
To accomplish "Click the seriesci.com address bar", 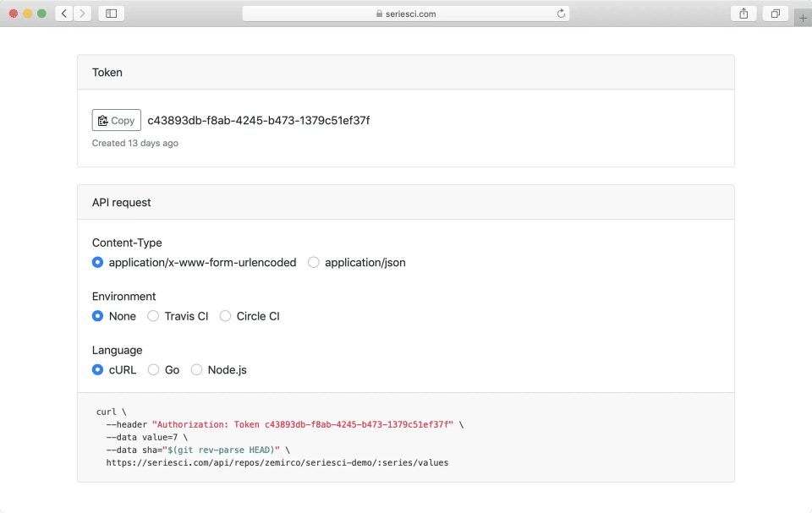I will (x=406, y=14).
